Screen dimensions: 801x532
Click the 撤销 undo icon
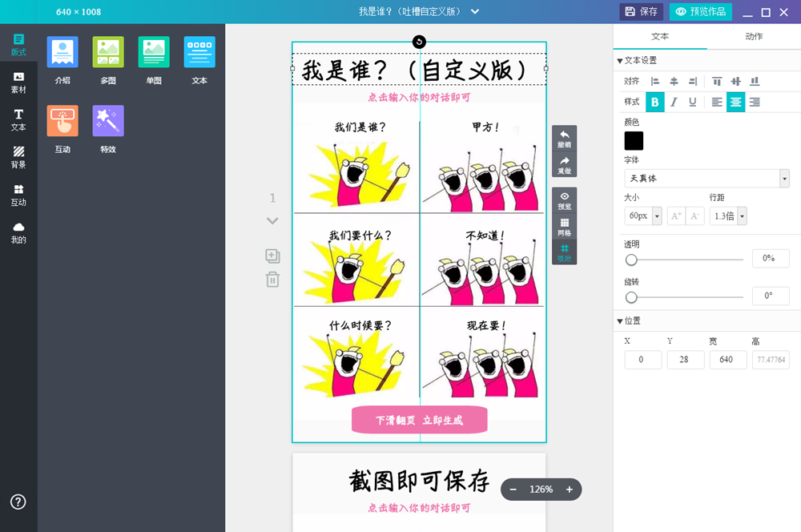point(564,136)
